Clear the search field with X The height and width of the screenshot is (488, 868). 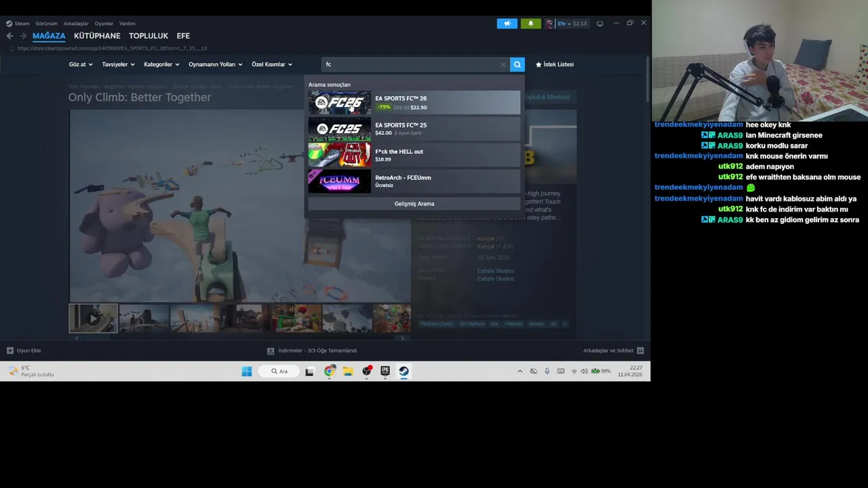coord(503,64)
